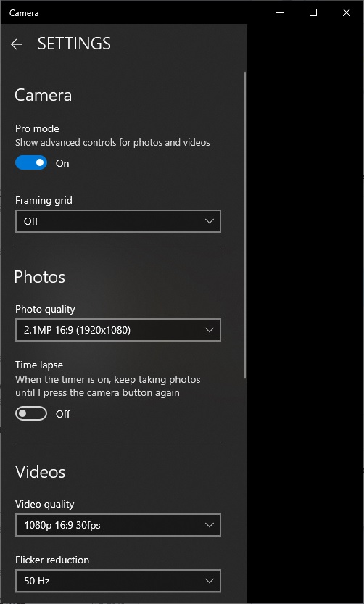Close the Camera app window
The height and width of the screenshot is (604, 364).
pos(347,12)
